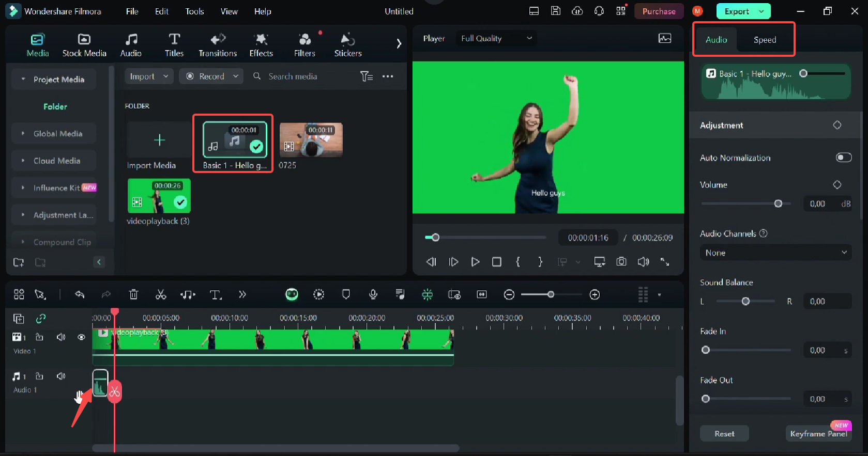
Task: Click the Reset button
Action: (x=724, y=434)
